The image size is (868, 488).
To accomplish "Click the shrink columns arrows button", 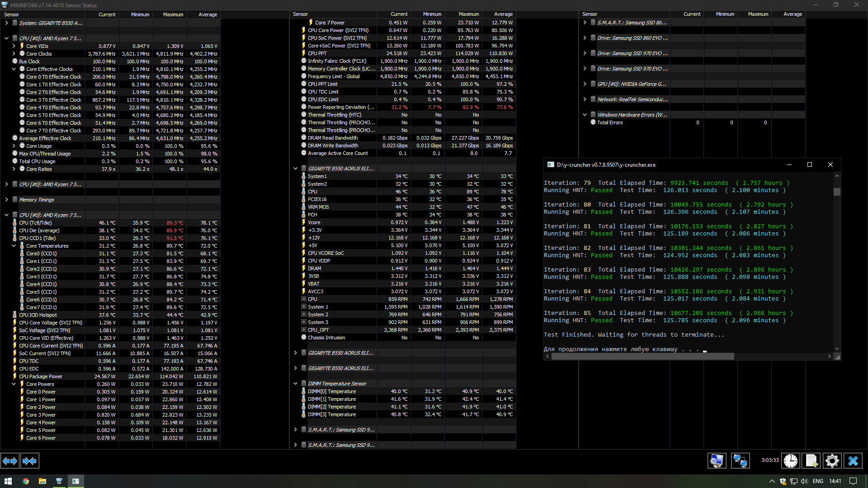I will click(29, 461).
